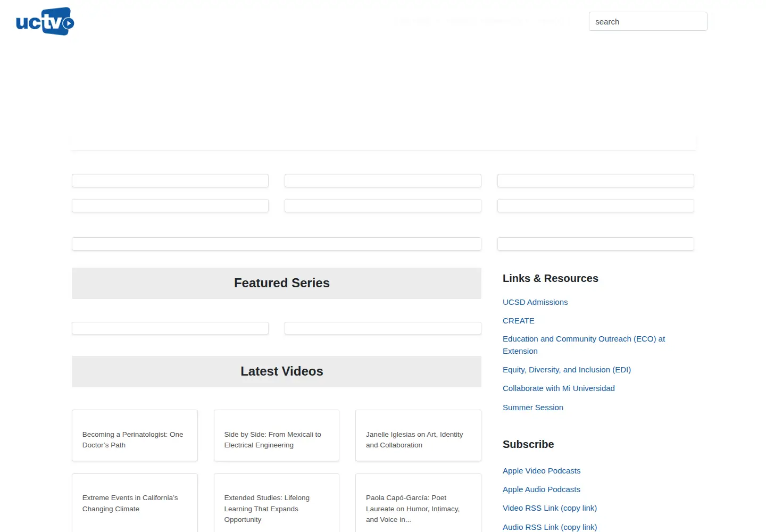The width and height of the screenshot is (766, 532).
Task: Click the Featured Series heading
Action: pyautogui.click(x=282, y=283)
